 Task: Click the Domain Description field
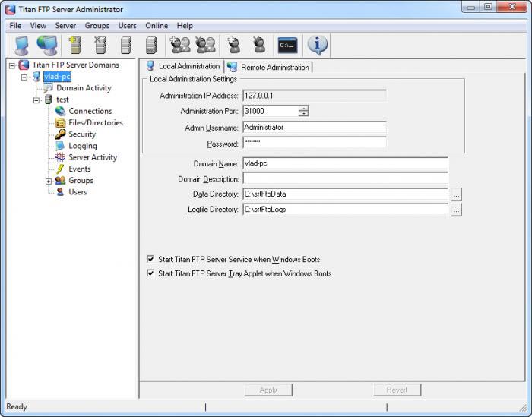coord(345,178)
